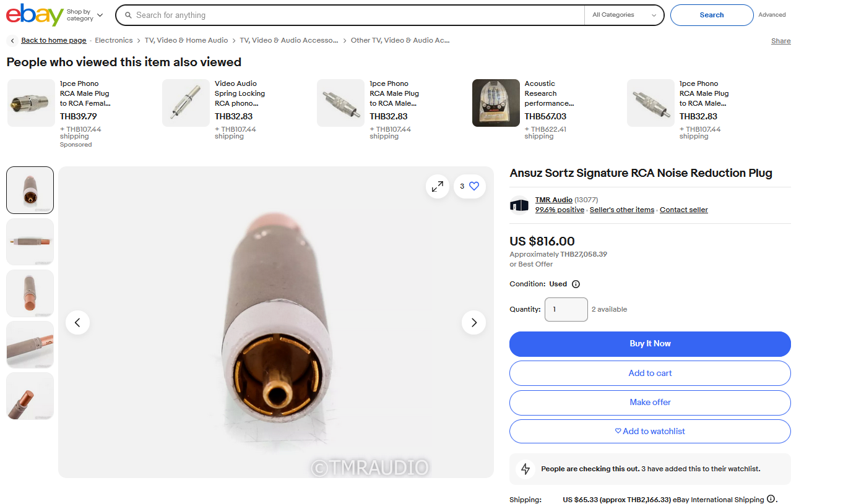Click the back arrow beside Back to home page
The image size is (843, 504).
(12, 41)
